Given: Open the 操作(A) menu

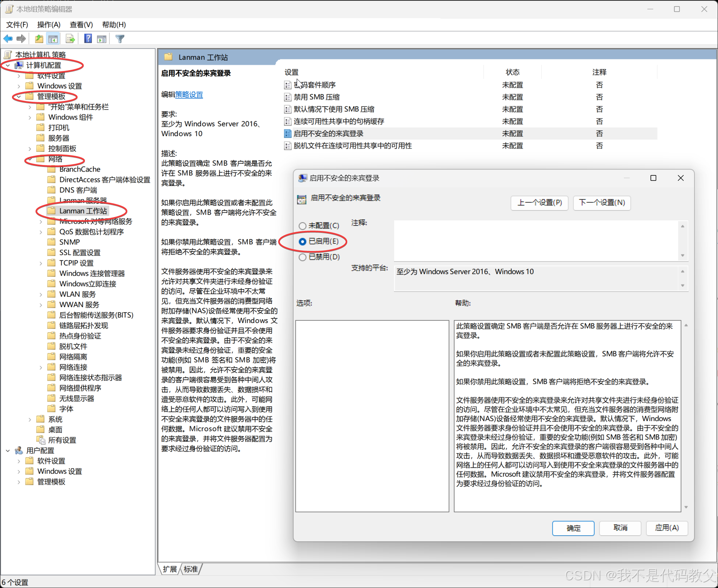Looking at the screenshot, I should point(49,25).
